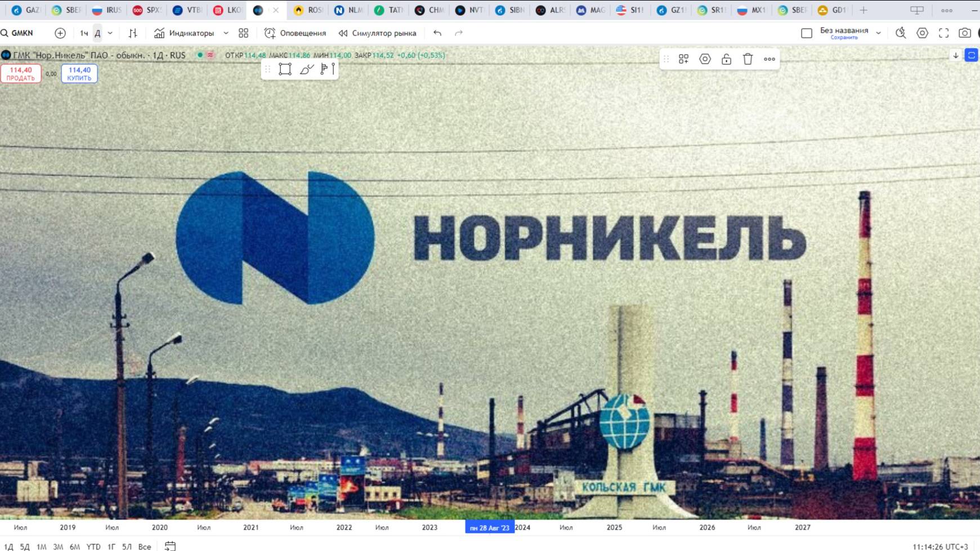Redo the chart action
Screen dimensions: 980x551
point(459,33)
